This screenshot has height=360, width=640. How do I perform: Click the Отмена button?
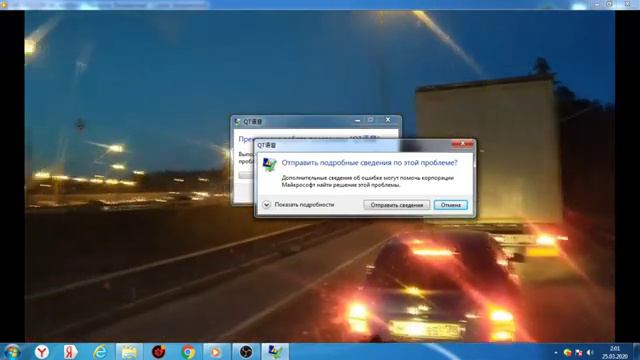click(451, 205)
